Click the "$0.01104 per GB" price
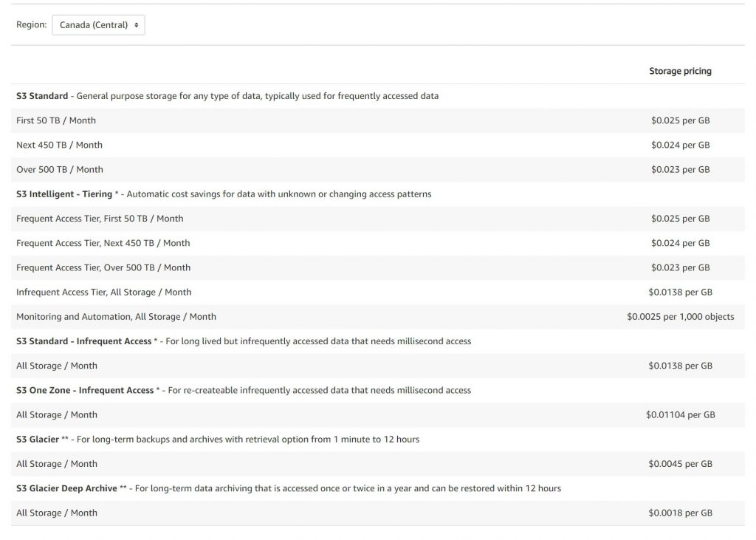Image resolution: width=756 pixels, height=540 pixels. 680,415
